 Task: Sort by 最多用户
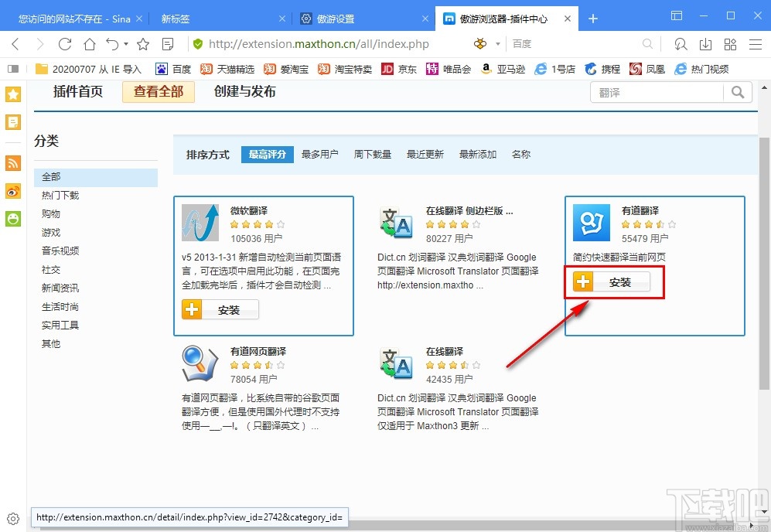click(319, 155)
